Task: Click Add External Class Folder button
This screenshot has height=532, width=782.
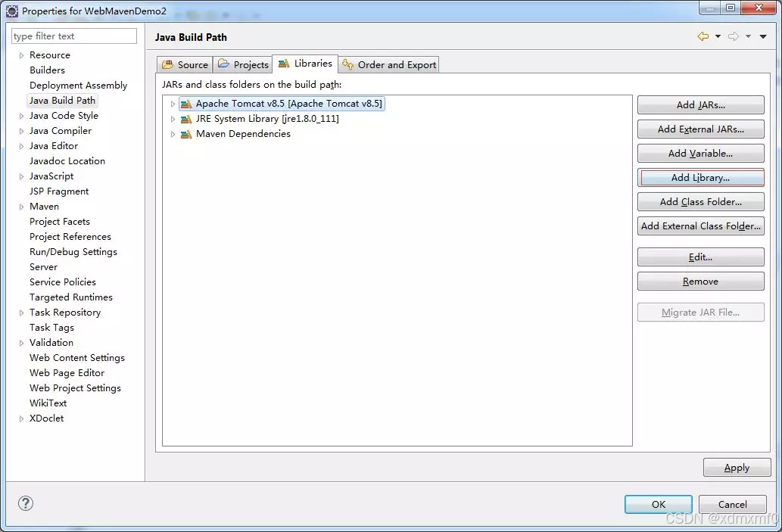Action: (701, 226)
